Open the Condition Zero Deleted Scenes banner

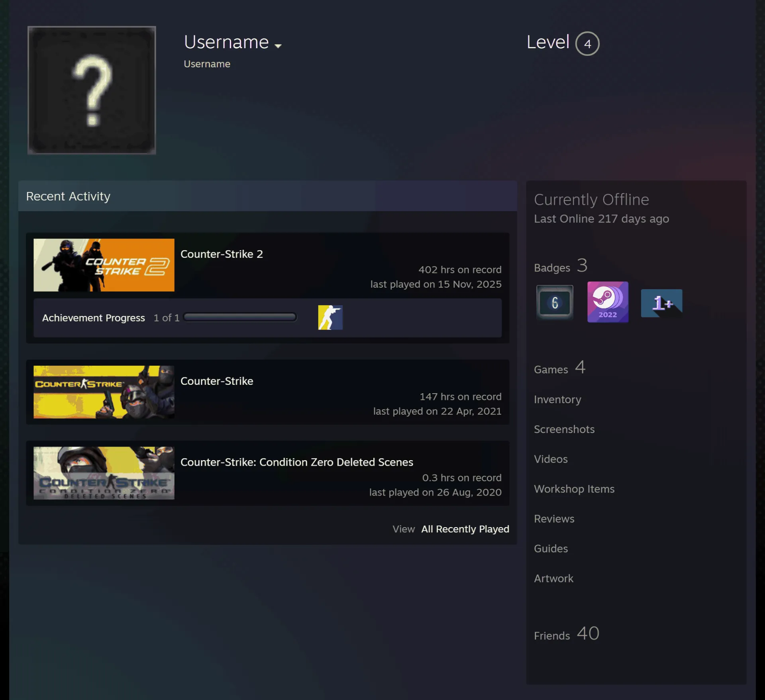click(104, 473)
